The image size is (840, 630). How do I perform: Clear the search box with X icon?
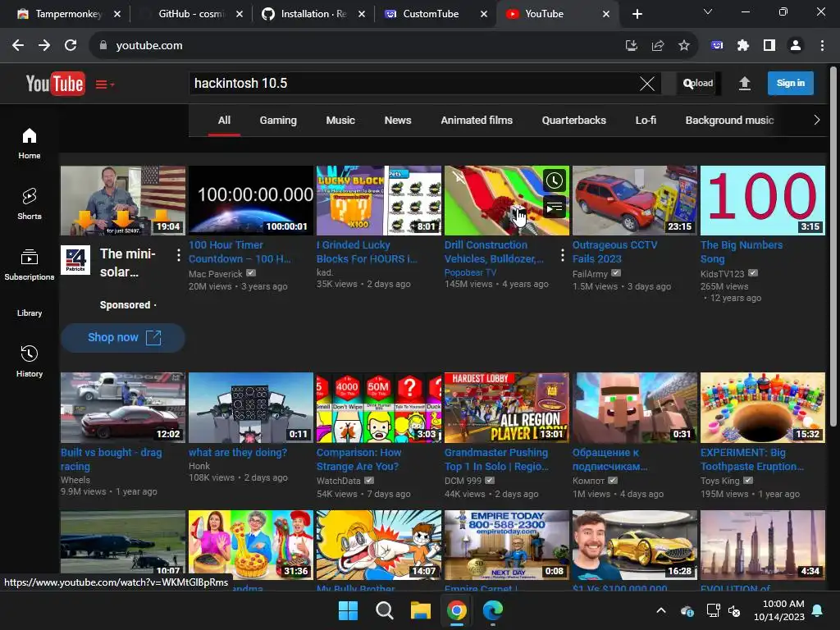click(x=647, y=84)
